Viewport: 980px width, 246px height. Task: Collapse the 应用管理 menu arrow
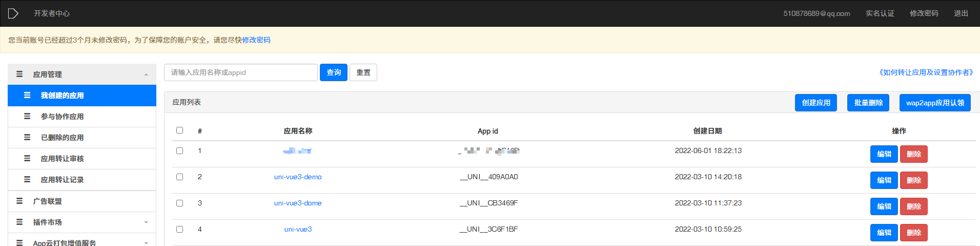click(x=146, y=75)
